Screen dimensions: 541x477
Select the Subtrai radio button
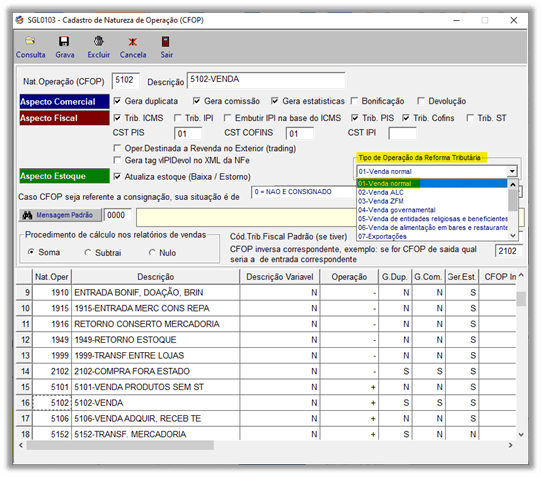(88, 252)
